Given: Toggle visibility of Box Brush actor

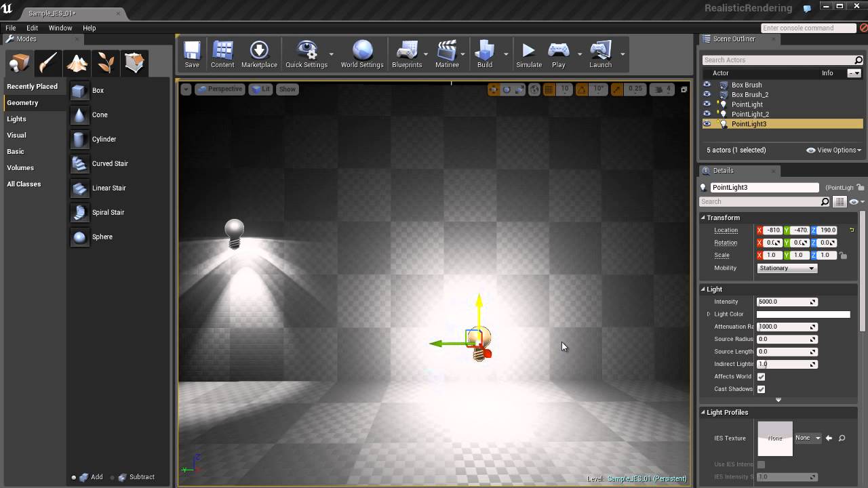Looking at the screenshot, I should tap(707, 85).
